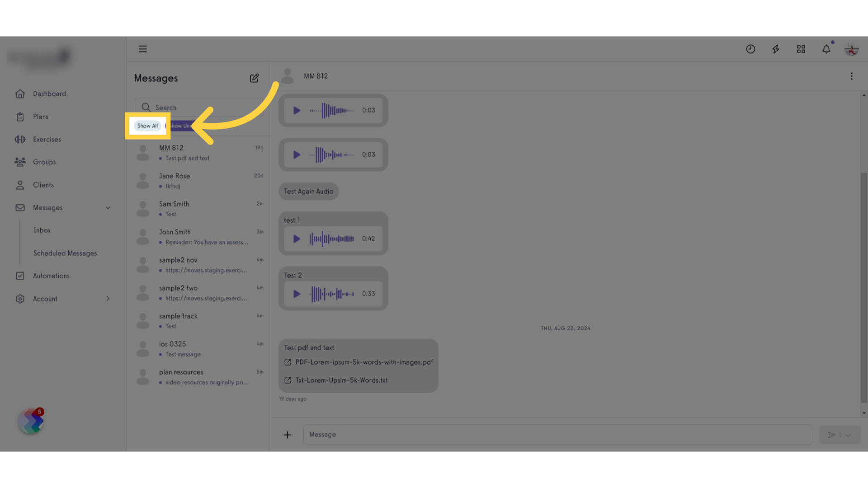
Task: Play the second 0:03 audio message
Action: (x=297, y=155)
